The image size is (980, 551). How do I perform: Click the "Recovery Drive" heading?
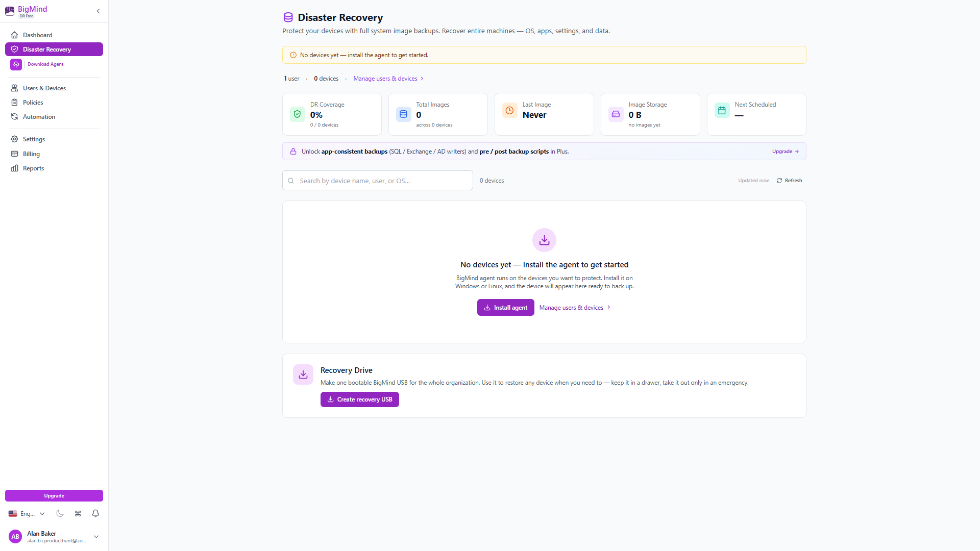(347, 370)
